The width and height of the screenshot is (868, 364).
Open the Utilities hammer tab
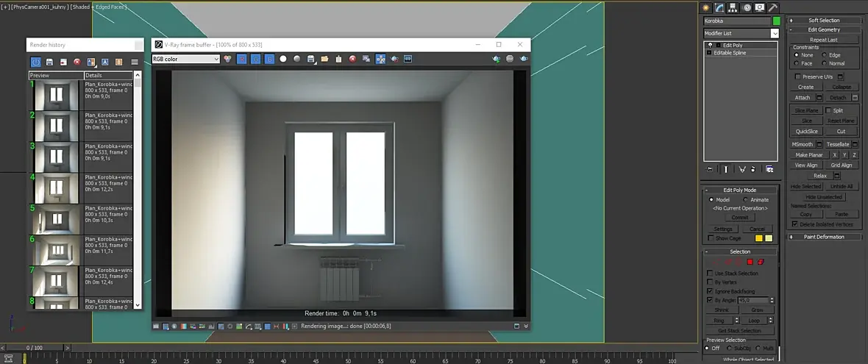[x=773, y=8]
